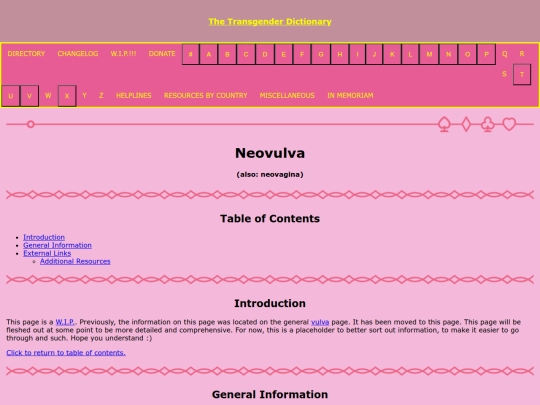This screenshot has width=540, height=405.
Task: Open the HELPLINES menu item
Action: [134, 95]
